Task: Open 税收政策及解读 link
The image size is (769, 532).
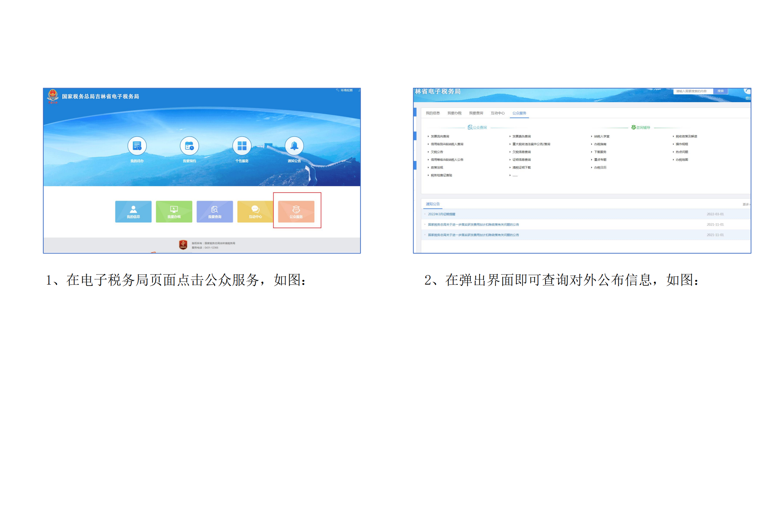Action: tap(686, 136)
